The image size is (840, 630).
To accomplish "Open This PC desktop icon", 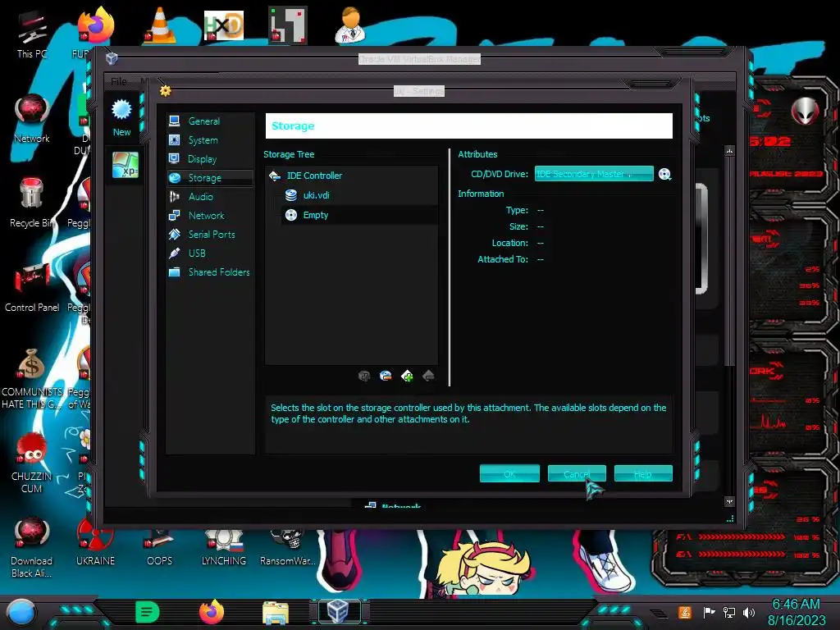I will pyautogui.click(x=32, y=34).
